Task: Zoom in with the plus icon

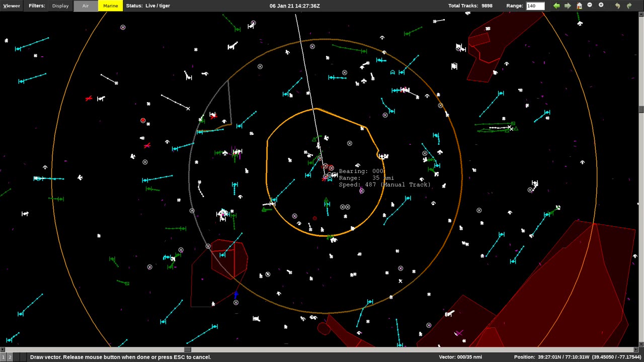Action: pos(601,5)
